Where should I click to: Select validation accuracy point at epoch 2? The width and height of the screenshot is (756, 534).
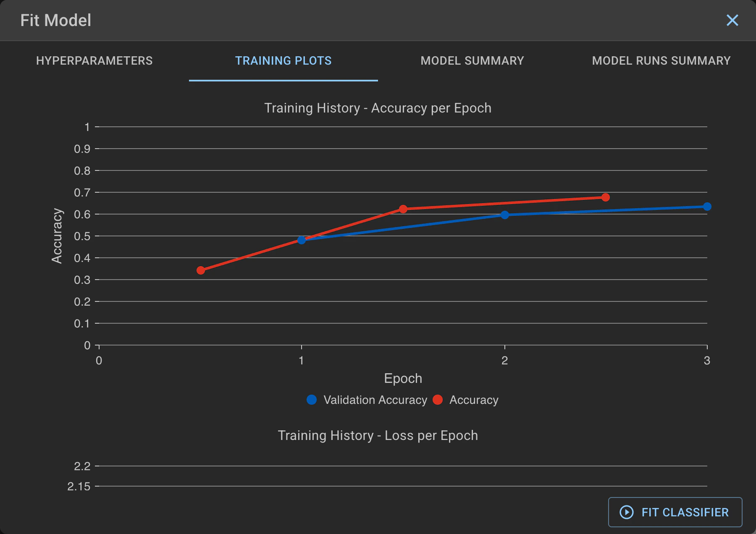505,215
